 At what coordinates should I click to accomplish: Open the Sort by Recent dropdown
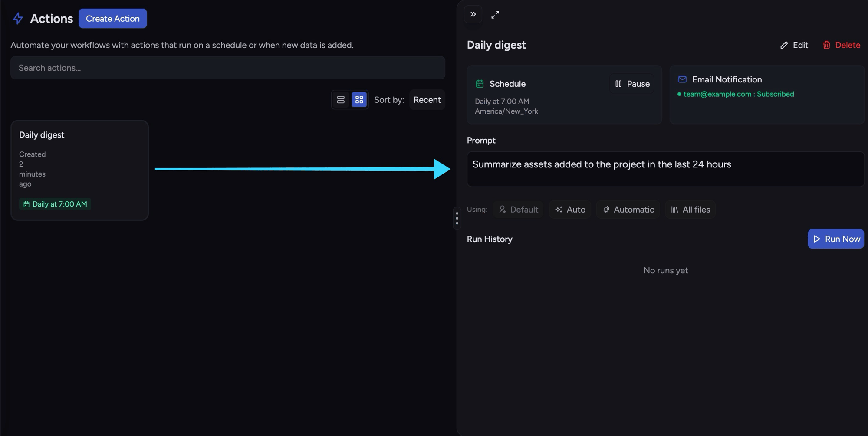tap(427, 100)
